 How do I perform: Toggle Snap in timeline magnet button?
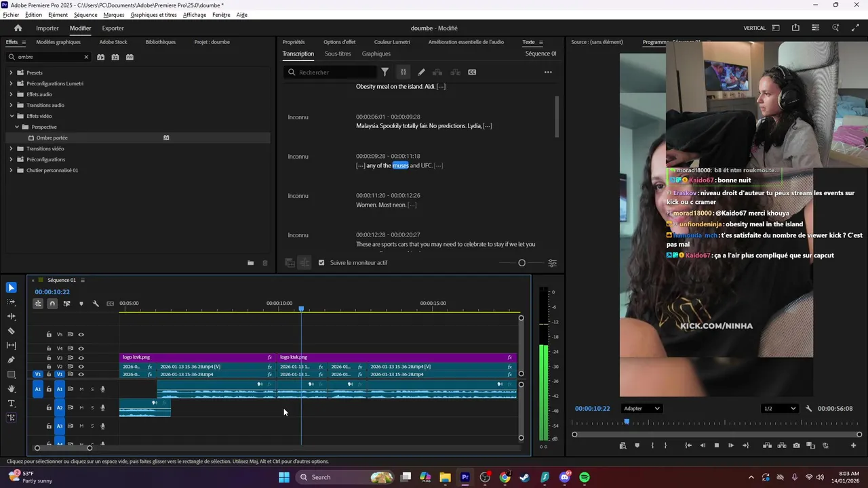point(52,304)
